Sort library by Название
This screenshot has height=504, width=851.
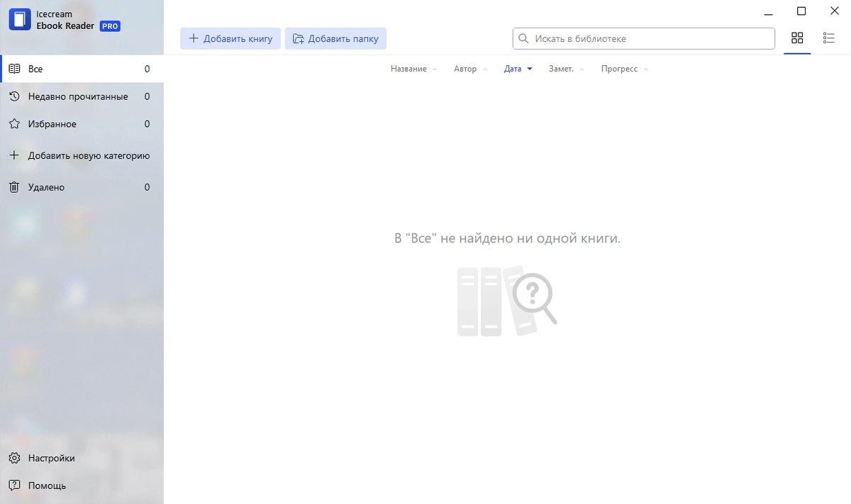(x=413, y=69)
